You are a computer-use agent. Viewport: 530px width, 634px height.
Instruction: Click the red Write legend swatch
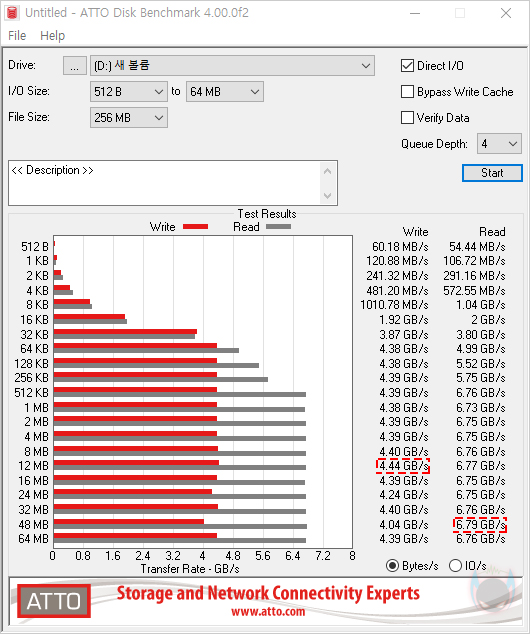195,227
